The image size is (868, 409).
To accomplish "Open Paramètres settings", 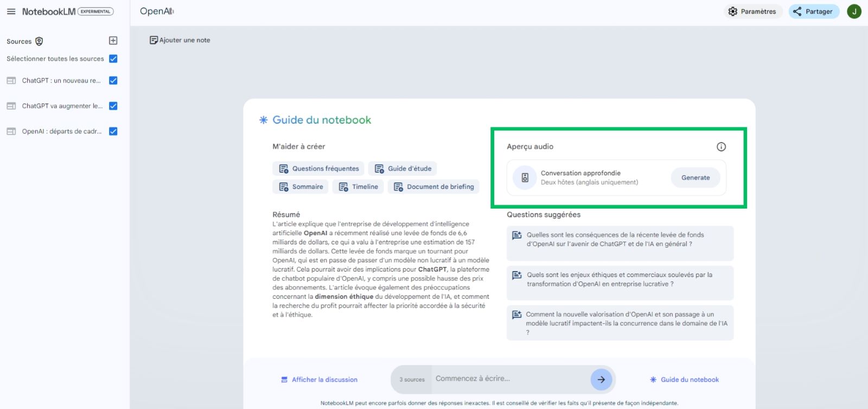I will tap(752, 11).
